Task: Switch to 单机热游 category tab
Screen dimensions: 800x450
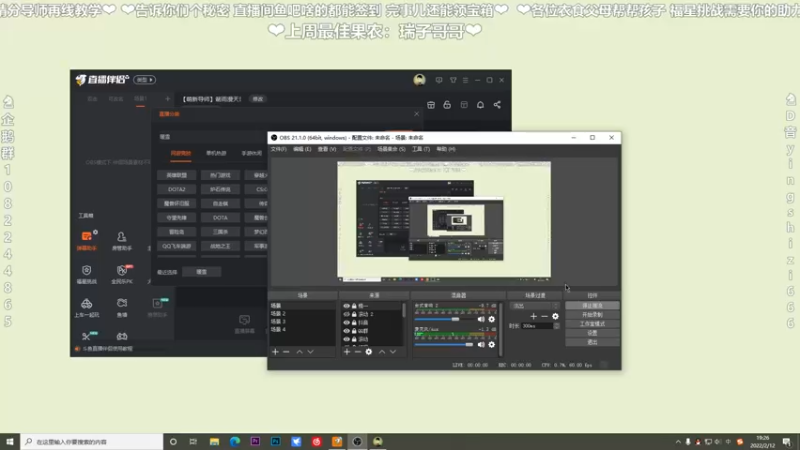Action: (216, 153)
